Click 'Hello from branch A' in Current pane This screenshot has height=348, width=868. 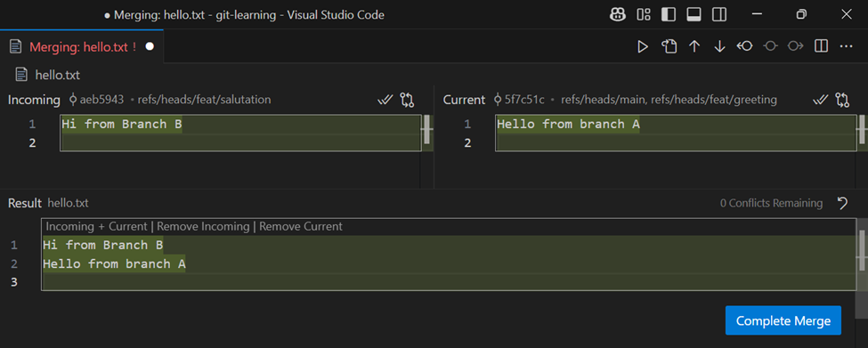click(569, 124)
